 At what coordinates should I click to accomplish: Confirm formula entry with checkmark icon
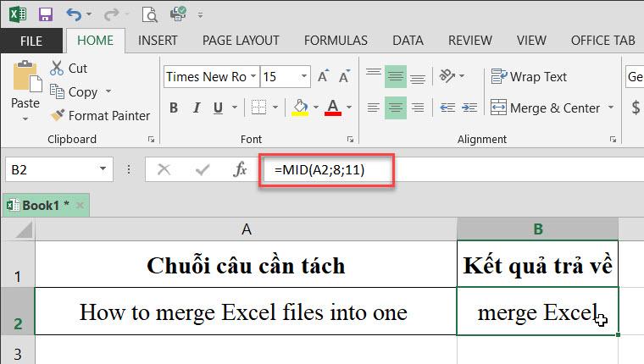[x=203, y=169]
